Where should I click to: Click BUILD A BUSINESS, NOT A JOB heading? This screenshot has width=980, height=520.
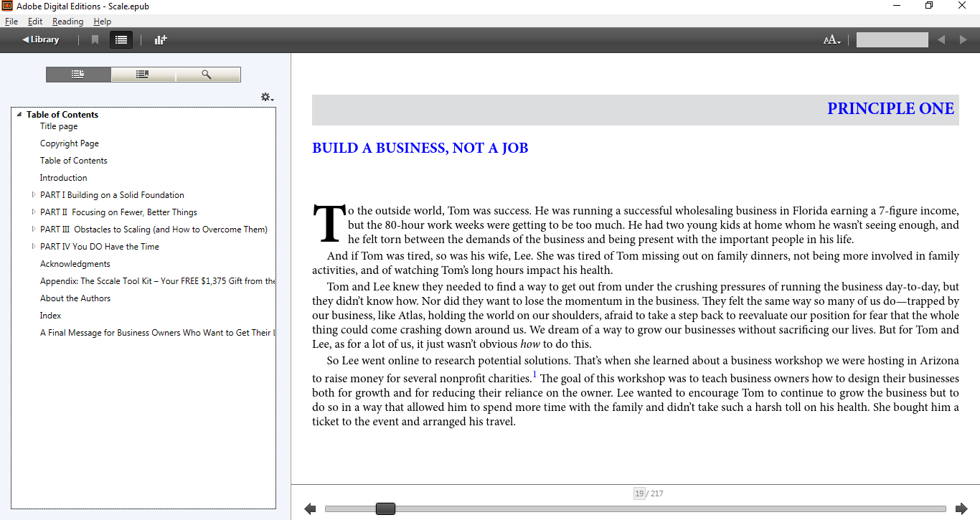coord(420,148)
